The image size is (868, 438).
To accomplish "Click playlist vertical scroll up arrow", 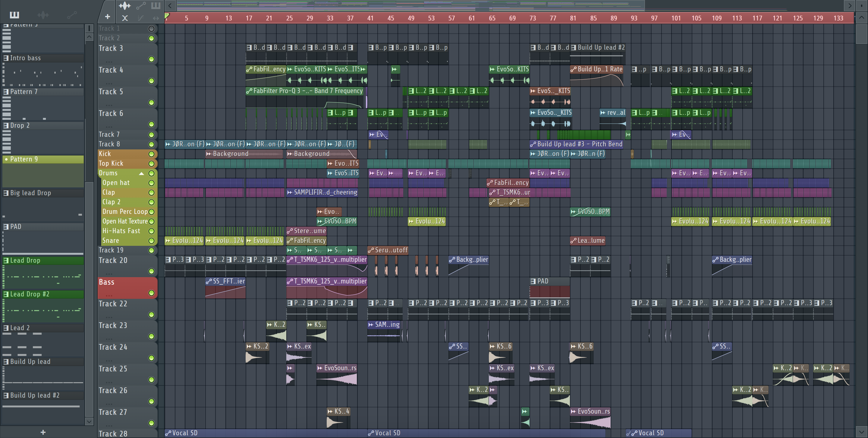I will (862, 18).
